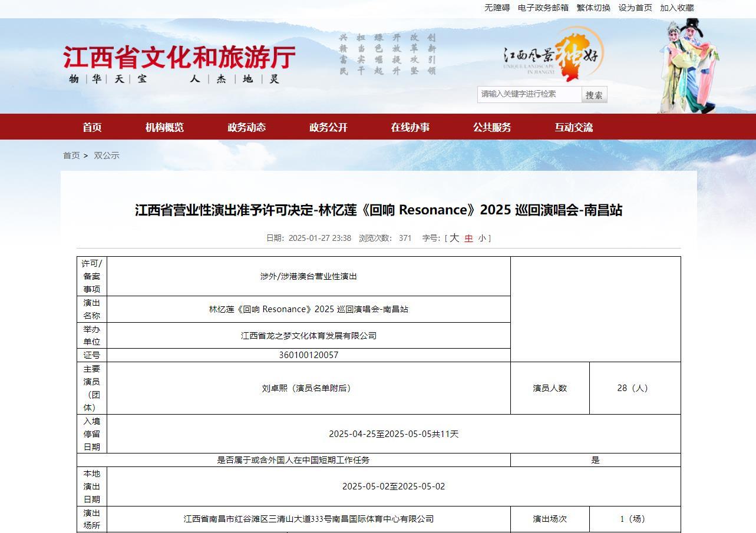The width and height of the screenshot is (756, 533).
Task: Focus the keyword search input field
Action: coord(529,94)
